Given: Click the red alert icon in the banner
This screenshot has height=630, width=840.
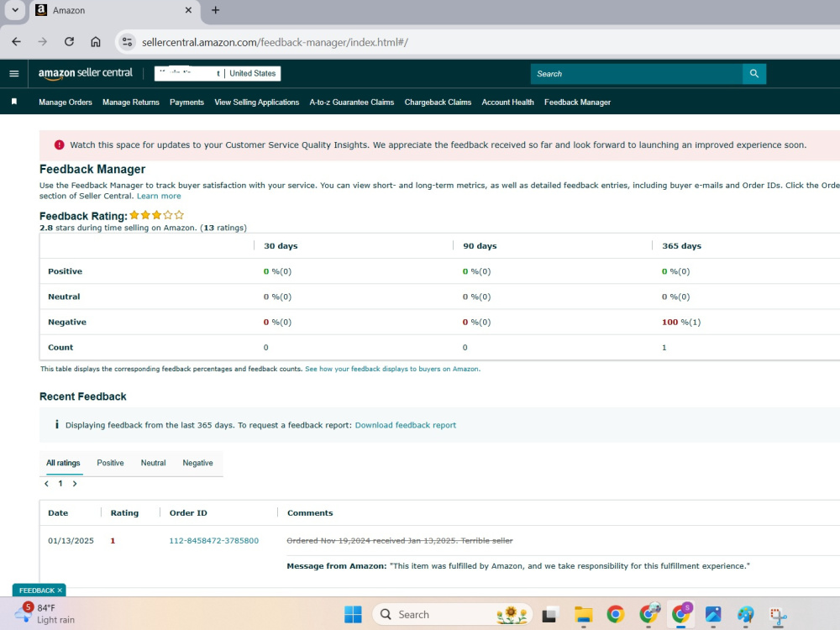Looking at the screenshot, I should (59, 144).
